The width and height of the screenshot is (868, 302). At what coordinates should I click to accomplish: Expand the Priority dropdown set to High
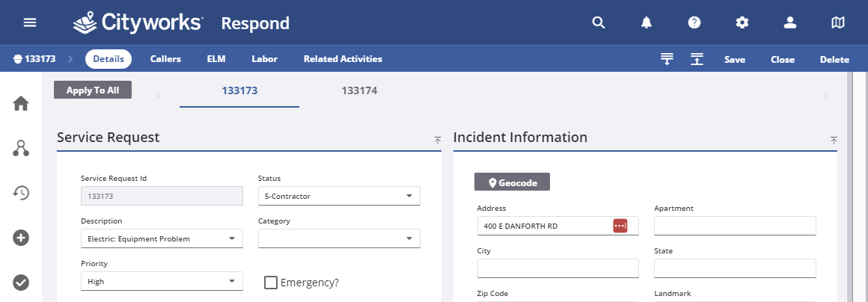pos(162,281)
